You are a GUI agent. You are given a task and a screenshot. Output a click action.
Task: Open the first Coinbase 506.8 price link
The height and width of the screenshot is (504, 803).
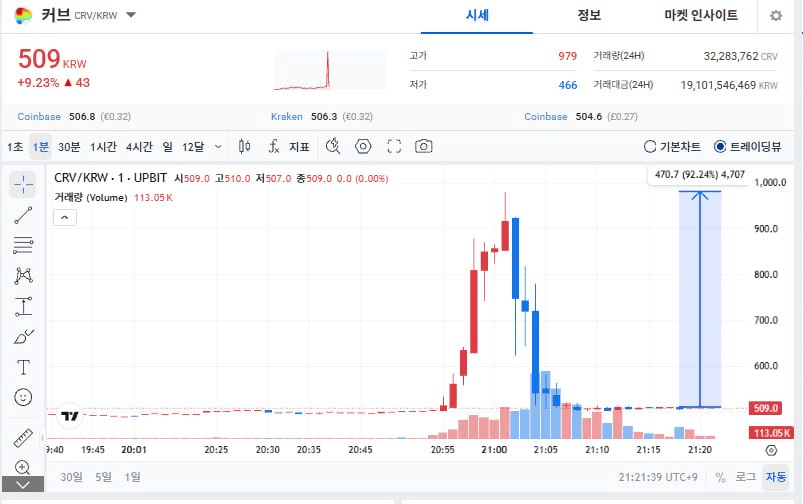click(x=74, y=117)
